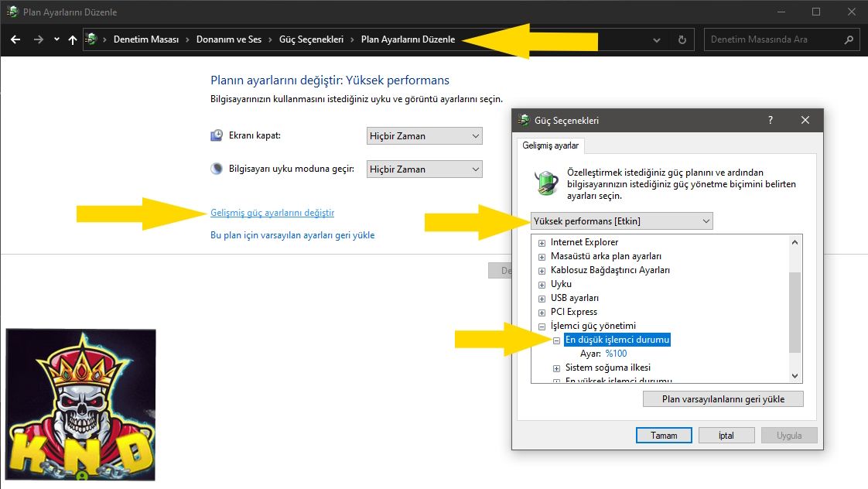
Task: Close the Plan Ayarlarını Düzenle window
Action: (852, 12)
